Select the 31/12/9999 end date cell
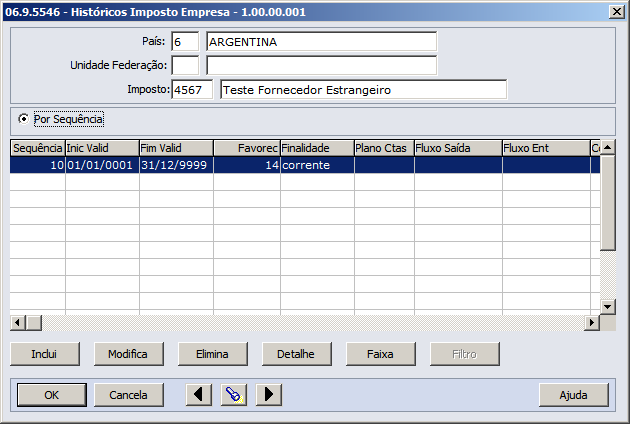The image size is (630, 424). click(x=176, y=165)
